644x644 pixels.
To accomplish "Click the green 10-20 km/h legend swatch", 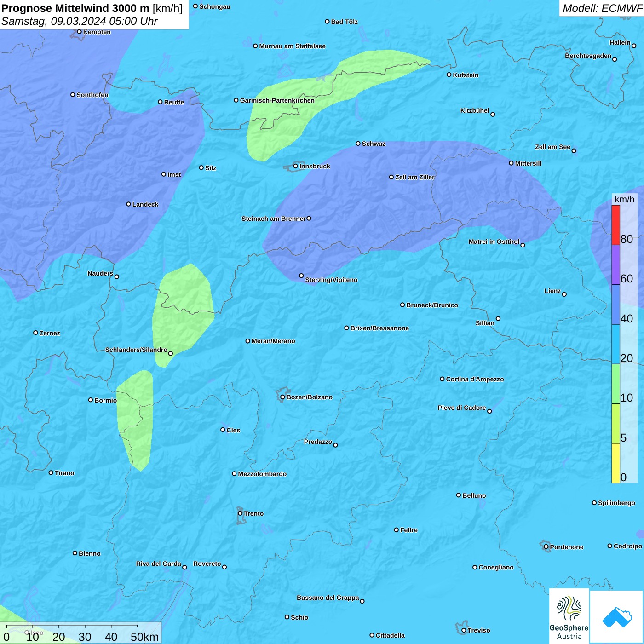I will coord(615,384).
